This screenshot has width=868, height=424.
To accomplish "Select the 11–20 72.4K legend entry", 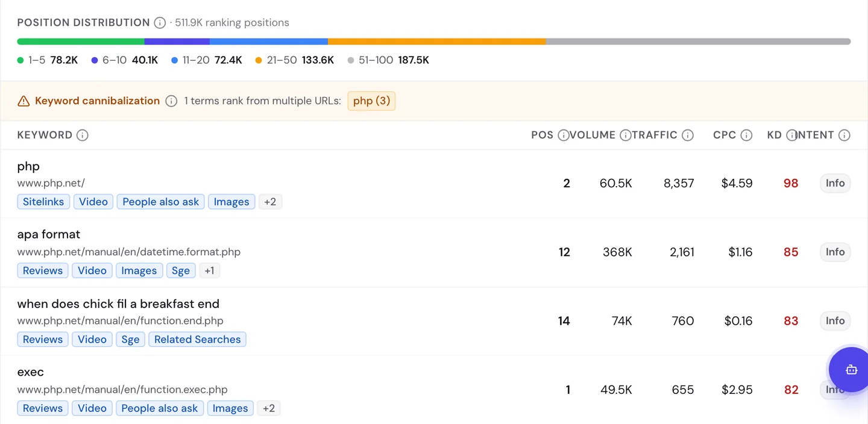I will pyautogui.click(x=207, y=60).
